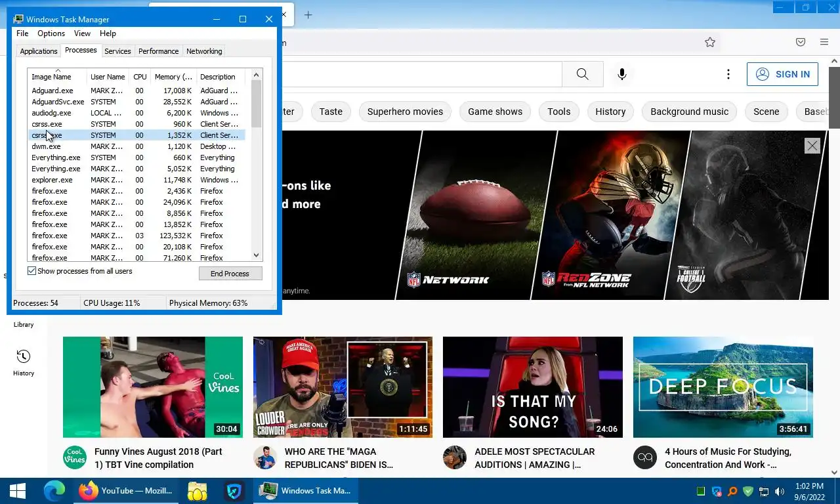The width and height of the screenshot is (840, 504).
Task: Sort processes by User Name column
Action: 108,76
